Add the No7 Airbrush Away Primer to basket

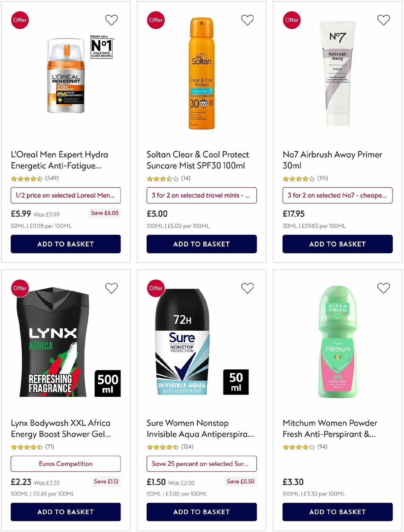click(337, 244)
